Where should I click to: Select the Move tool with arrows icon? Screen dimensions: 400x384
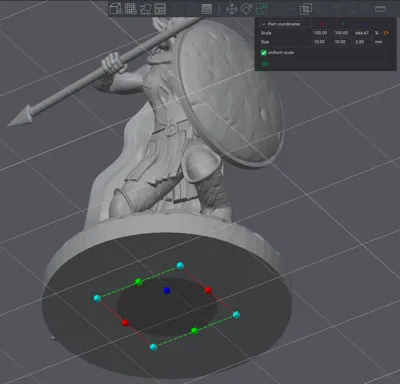point(231,9)
